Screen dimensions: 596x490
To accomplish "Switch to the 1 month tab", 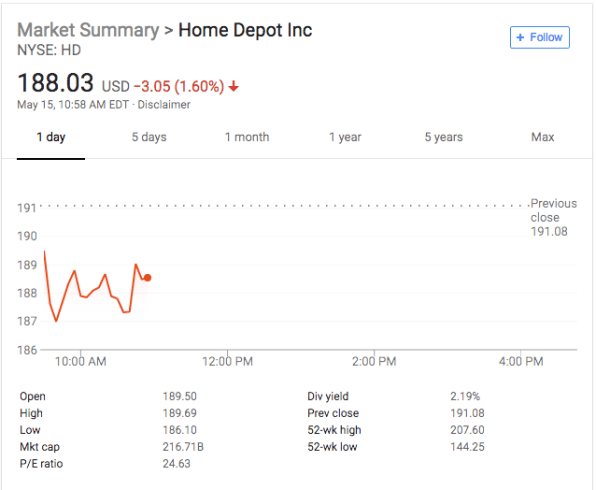I will pos(247,137).
